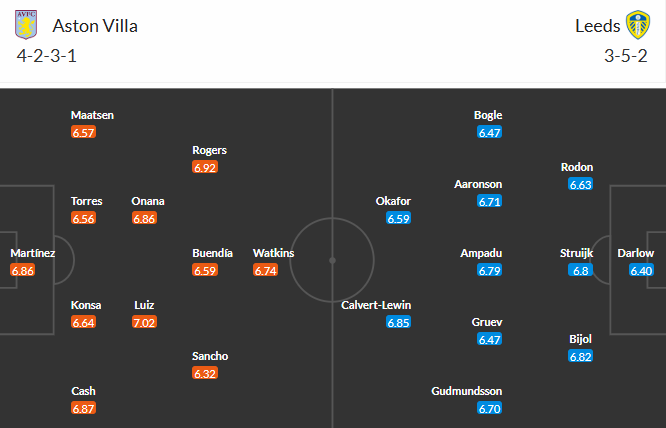Open Buendía's player details
The image size is (666, 428).
tap(213, 253)
